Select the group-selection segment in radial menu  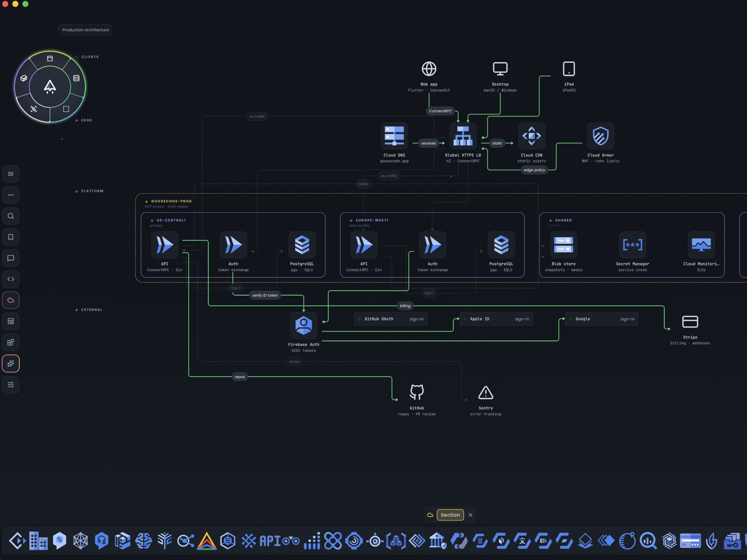tap(34, 109)
